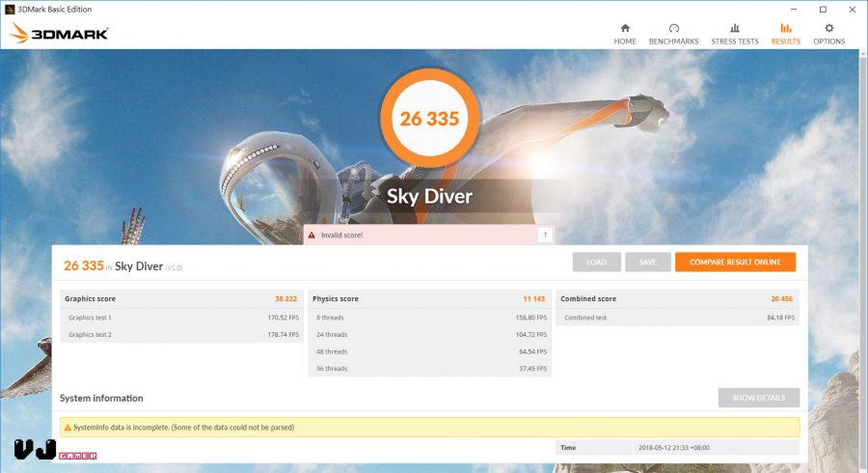868x473 pixels.
Task: Select the 8 threads row
Action: [429, 318]
